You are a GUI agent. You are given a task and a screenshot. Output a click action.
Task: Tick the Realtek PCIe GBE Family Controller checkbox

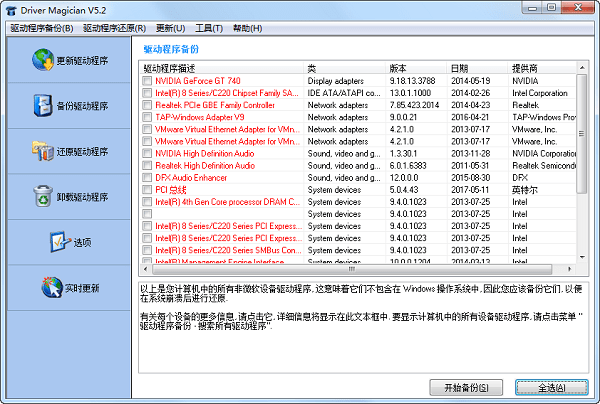click(x=147, y=104)
